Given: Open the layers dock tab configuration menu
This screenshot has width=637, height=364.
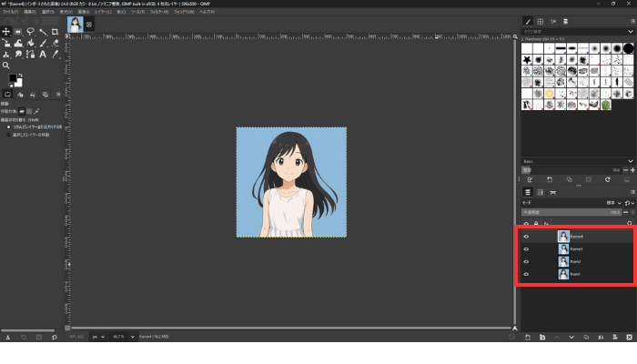Looking at the screenshot, I should 632,192.
